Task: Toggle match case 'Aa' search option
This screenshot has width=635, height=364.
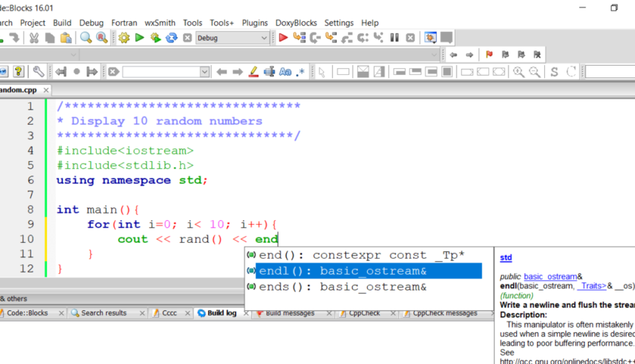Action: [285, 72]
